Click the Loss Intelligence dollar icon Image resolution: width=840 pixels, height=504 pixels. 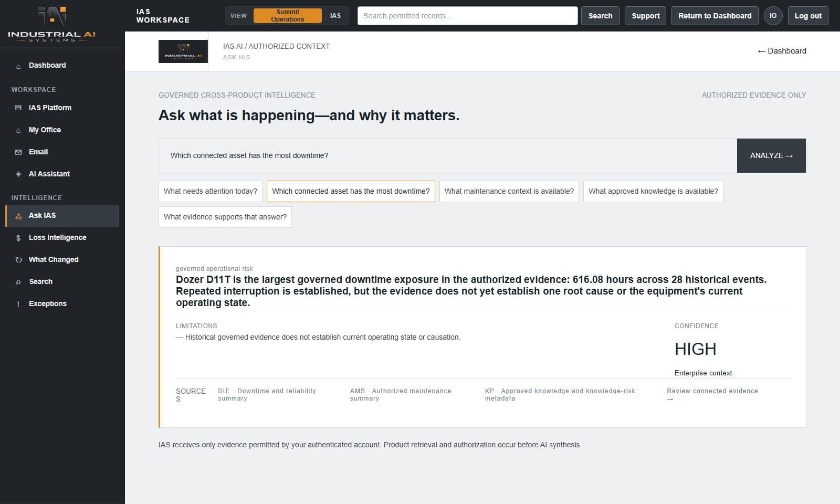click(x=18, y=238)
